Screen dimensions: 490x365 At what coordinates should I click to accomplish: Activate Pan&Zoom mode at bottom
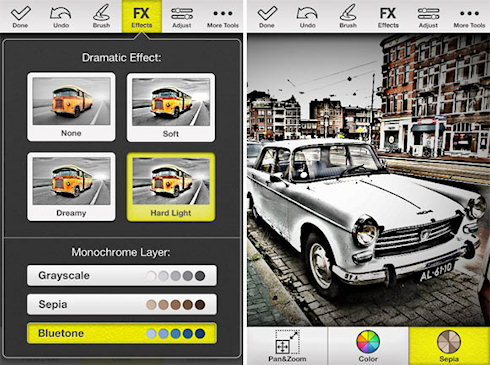(287, 346)
